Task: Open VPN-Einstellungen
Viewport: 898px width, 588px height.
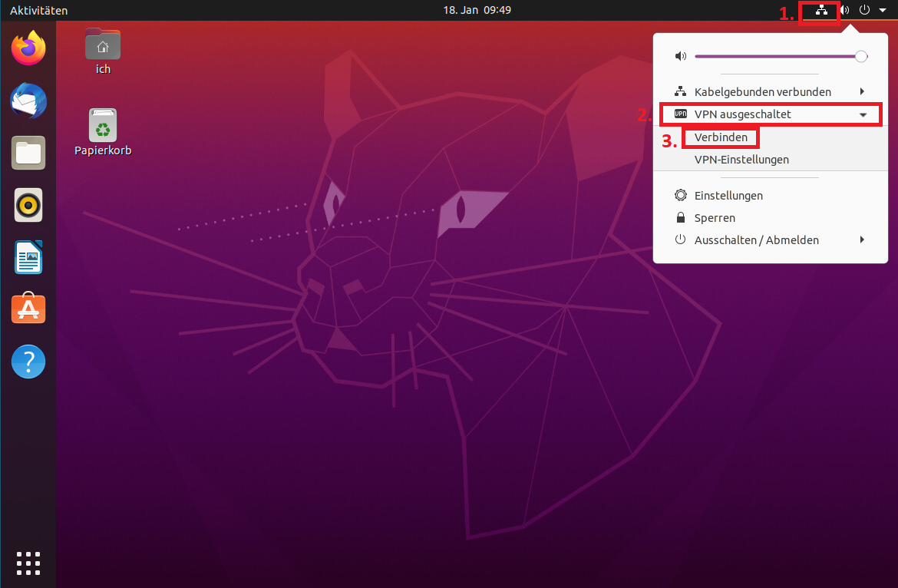Action: coord(741,160)
